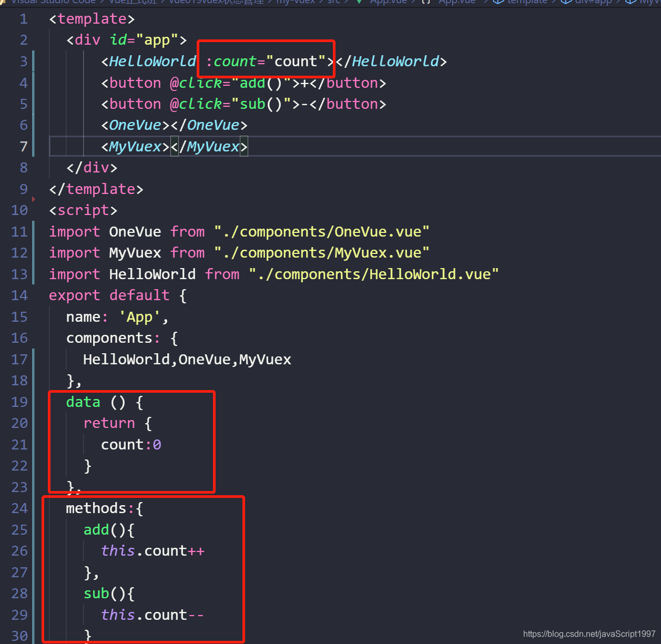Click "HelloWorld,OneVue,MyVuex" on line 17
The image size is (661, 644).
(187, 360)
